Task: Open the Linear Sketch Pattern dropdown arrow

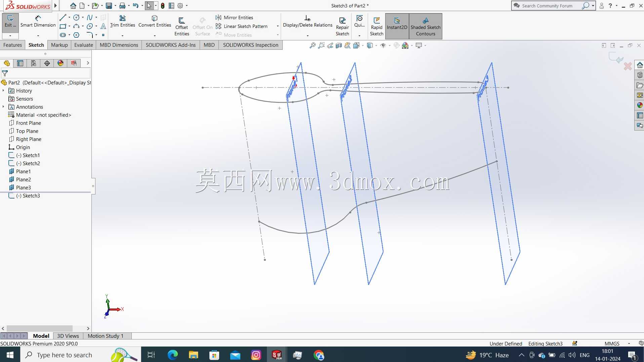Action: (278, 26)
